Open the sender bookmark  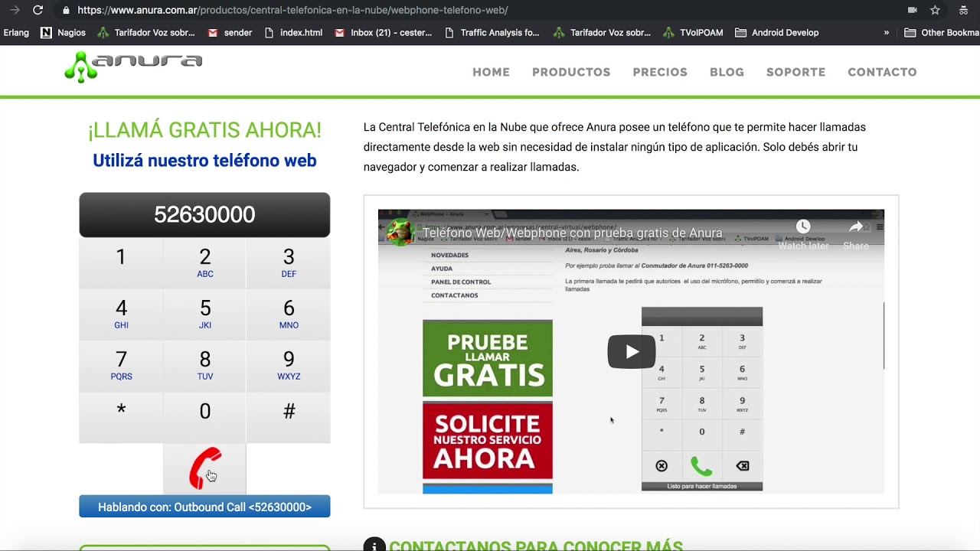[230, 33]
